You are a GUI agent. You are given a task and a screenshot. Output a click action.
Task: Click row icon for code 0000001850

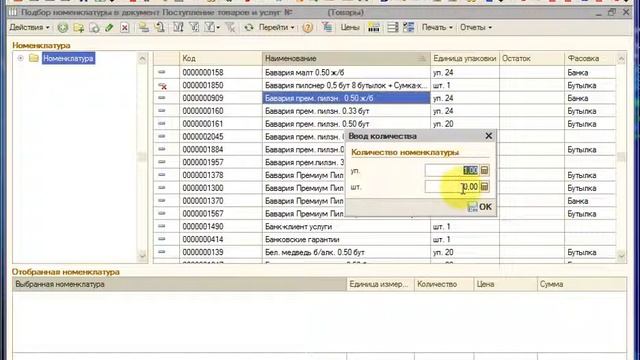(x=162, y=86)
